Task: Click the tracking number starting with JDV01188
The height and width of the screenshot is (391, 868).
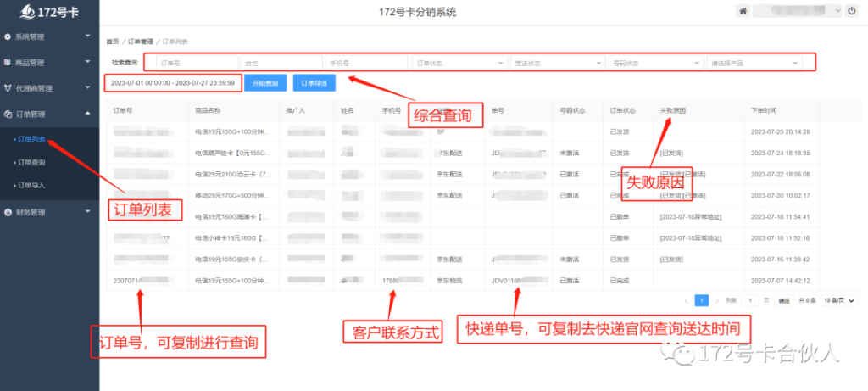Action: coord(518,281)
